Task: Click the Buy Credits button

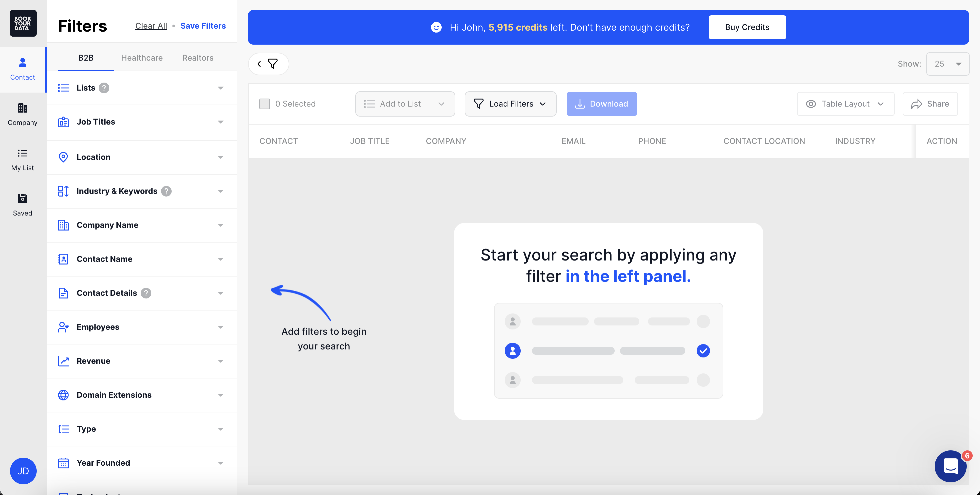Action: point(746,27)
